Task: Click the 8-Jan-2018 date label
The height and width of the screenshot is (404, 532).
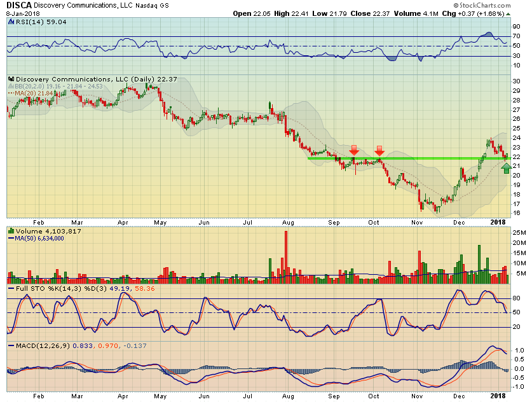Action: point(23,14)
